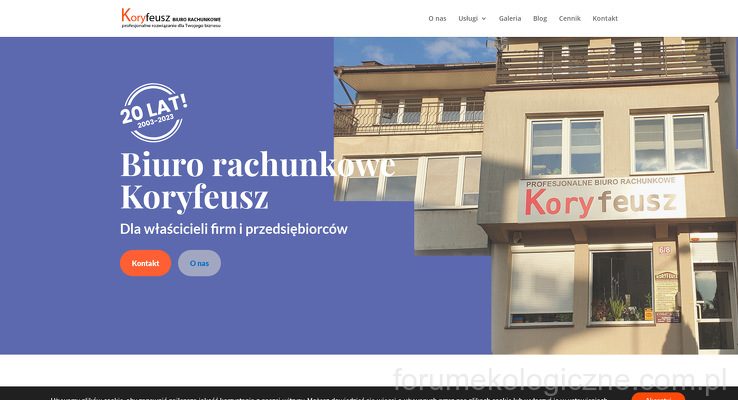Image resolution: width=738 pixels, height=400 pixels.
Task: Select Kontakt in the top navigation
Action: pos(605,18)
